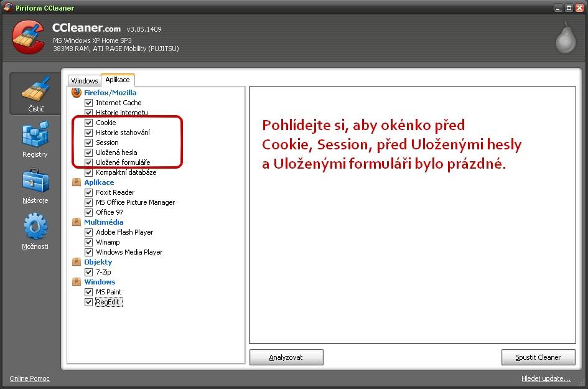Click the 'Winamp' entry text
This screenshot has height=389, width=588.
[108, 242]
